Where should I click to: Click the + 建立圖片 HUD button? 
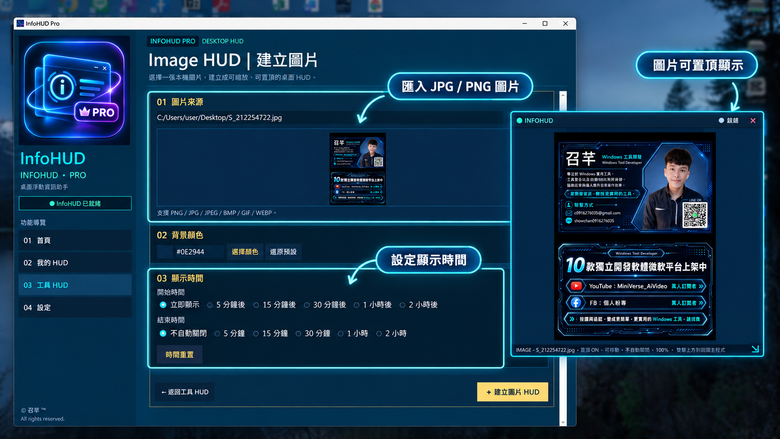click(512, 392)
